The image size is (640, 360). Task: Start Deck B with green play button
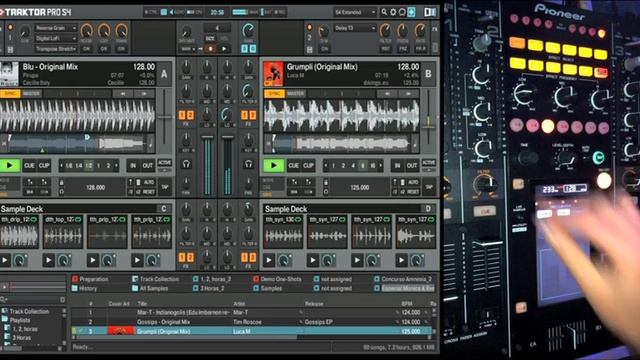273,165
